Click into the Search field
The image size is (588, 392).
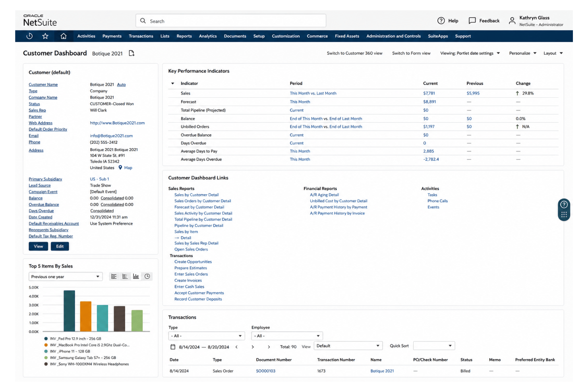pyautogui.click(x=230, y=21)
